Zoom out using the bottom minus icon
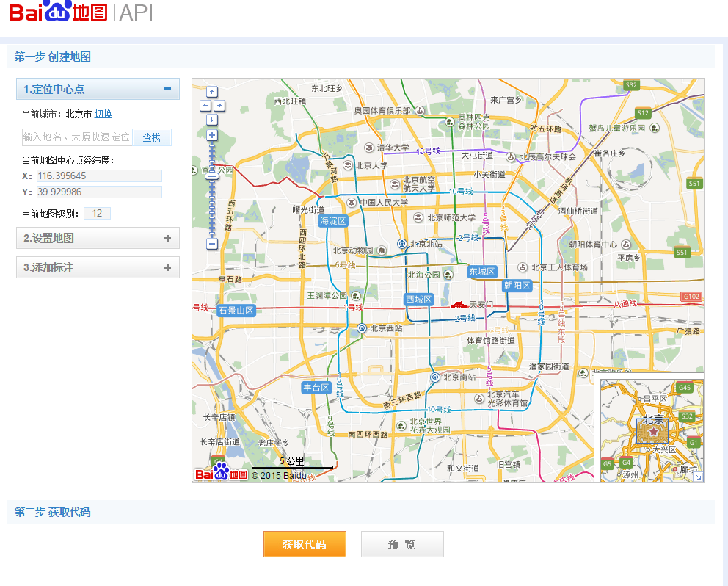Viewport: 728px width, 586px height. [x=211, y=242]
